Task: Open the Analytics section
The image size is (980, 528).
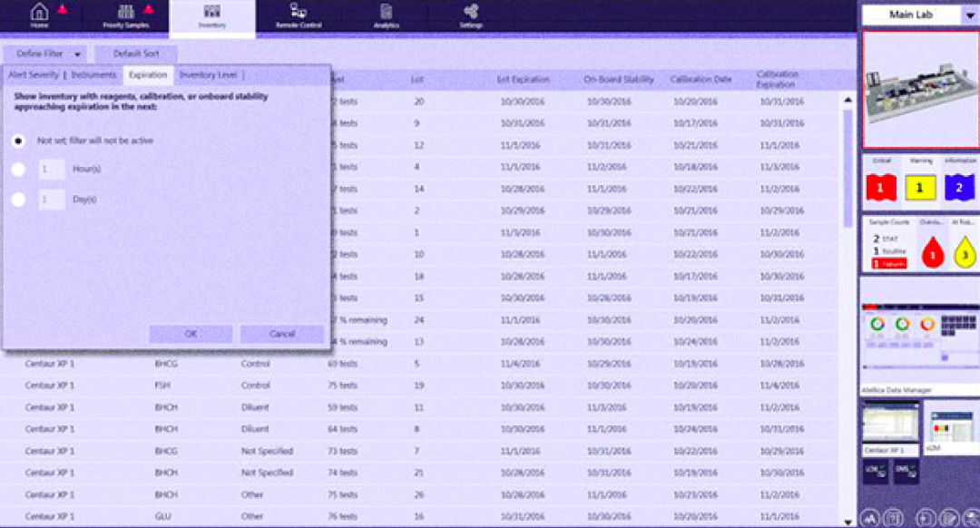Action: [386, 15]
